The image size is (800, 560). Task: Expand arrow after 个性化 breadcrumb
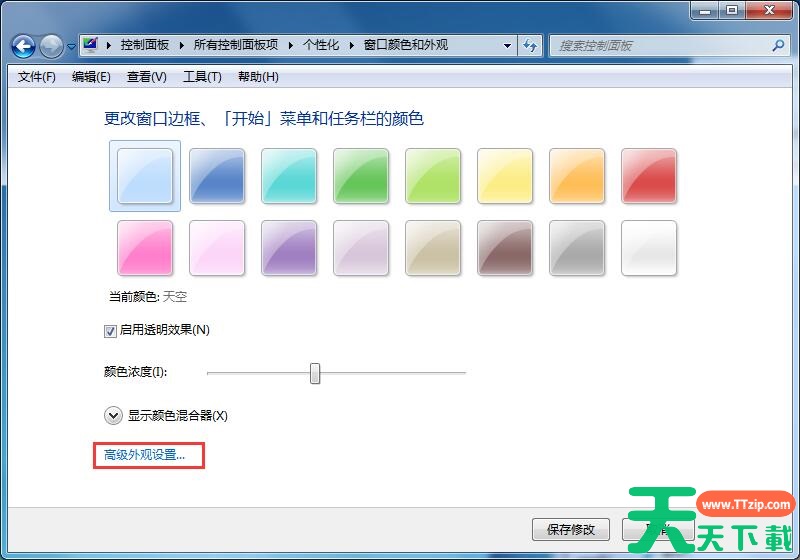click(352, 45)
